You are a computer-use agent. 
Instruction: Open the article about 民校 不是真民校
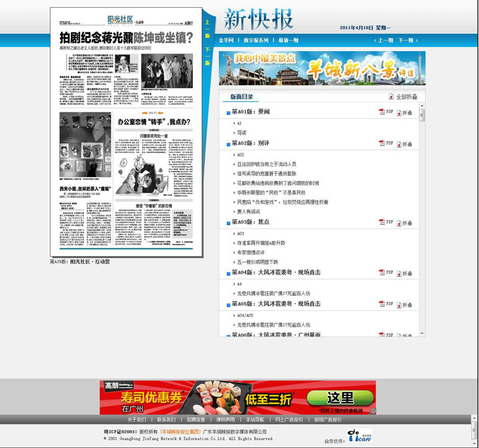pyautogui.click(x=271, y=193)
